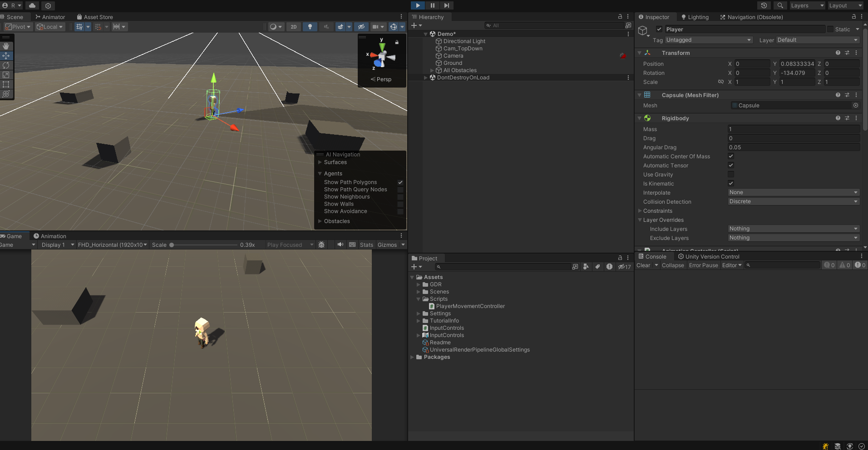The height and width of the screenshot is (450, 868).
Task: Open the undo history icon
Action: click(x=764, y=5)
